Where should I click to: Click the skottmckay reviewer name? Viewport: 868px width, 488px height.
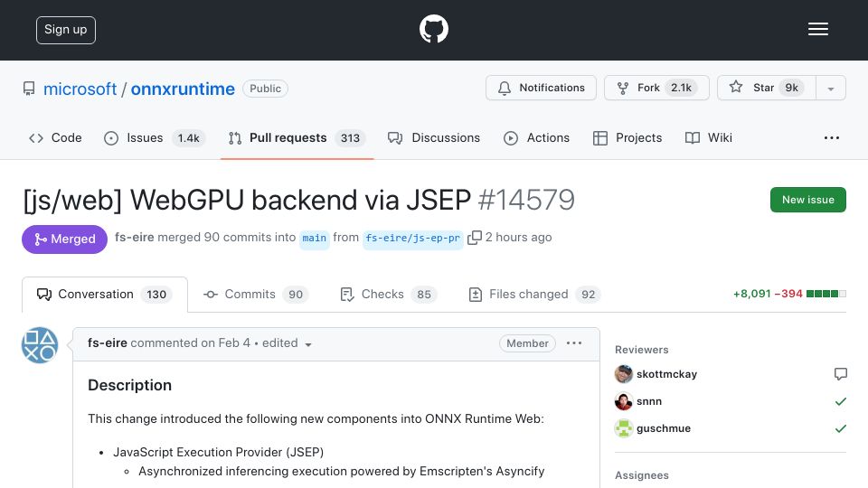pos(666,374)
